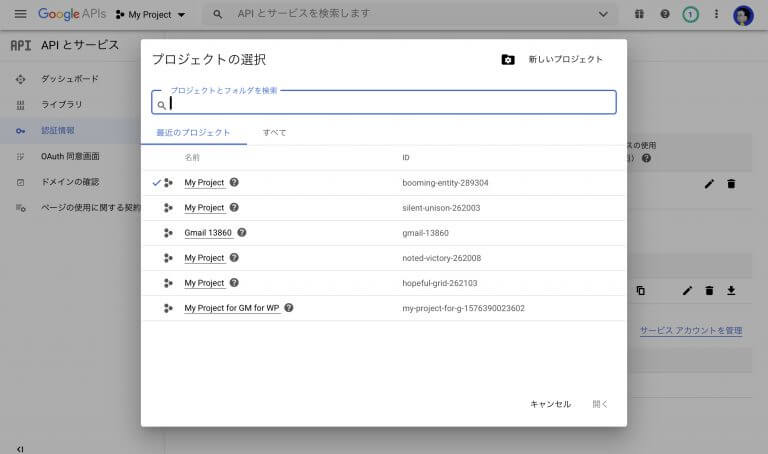Expand the top search bar chevron

click(x=603, y=14)
